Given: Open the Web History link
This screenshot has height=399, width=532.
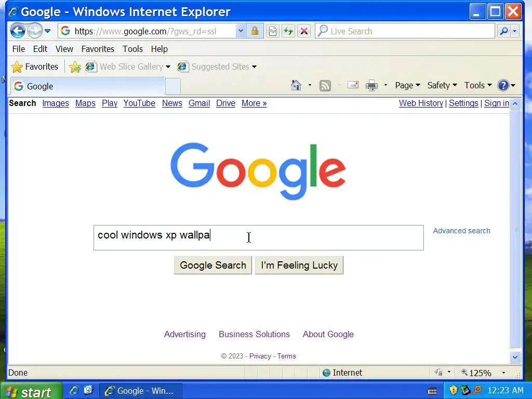Looking at the screenshot, I should click(x=421, y=103).
